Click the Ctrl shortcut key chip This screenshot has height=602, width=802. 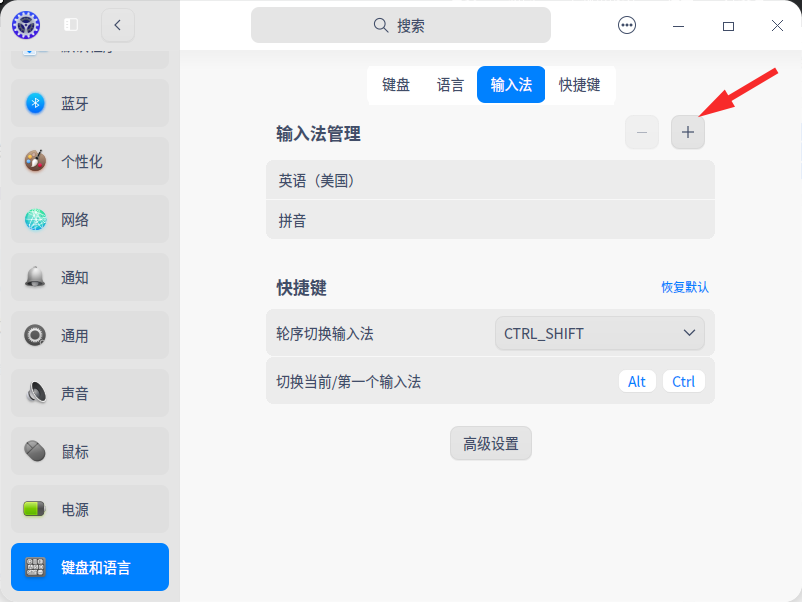click(x=683, y=382)
